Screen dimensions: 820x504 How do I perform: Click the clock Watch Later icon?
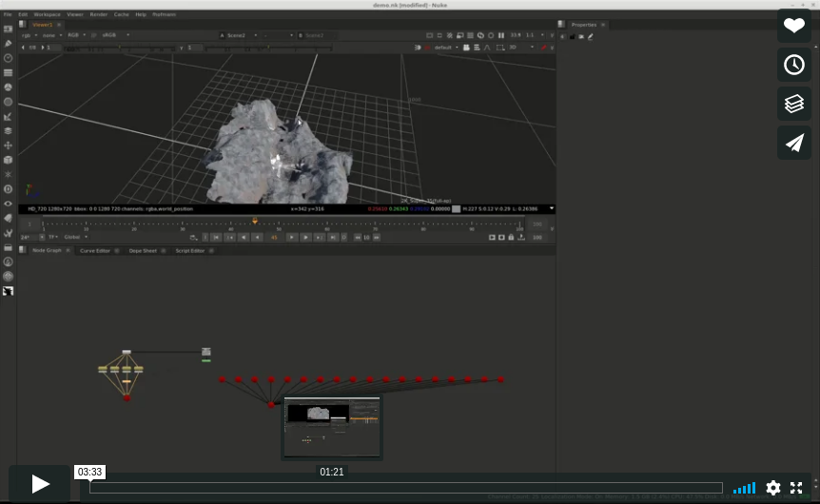(x=794, y=65)
